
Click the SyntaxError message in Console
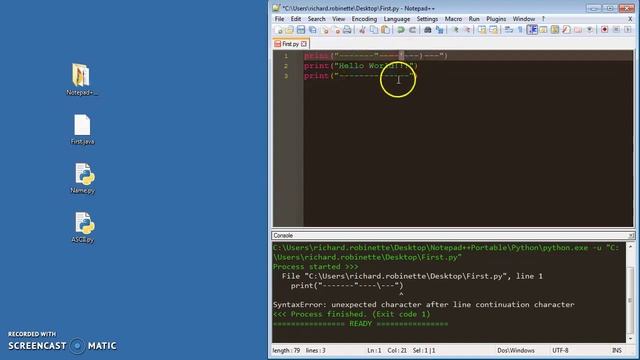[x=424, y=304]
